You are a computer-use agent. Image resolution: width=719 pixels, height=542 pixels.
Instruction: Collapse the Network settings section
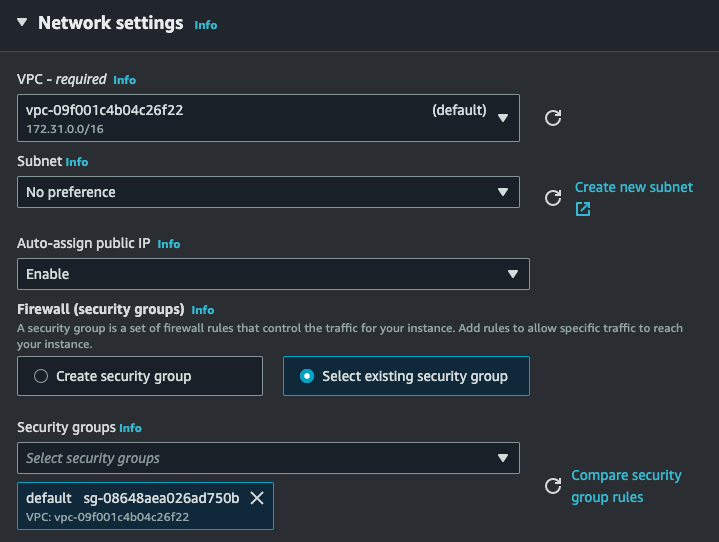(x=22, y=23)
